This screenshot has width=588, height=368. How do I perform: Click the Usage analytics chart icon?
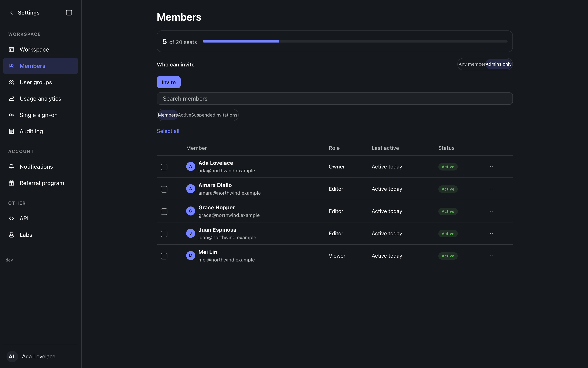coord(11,99)
